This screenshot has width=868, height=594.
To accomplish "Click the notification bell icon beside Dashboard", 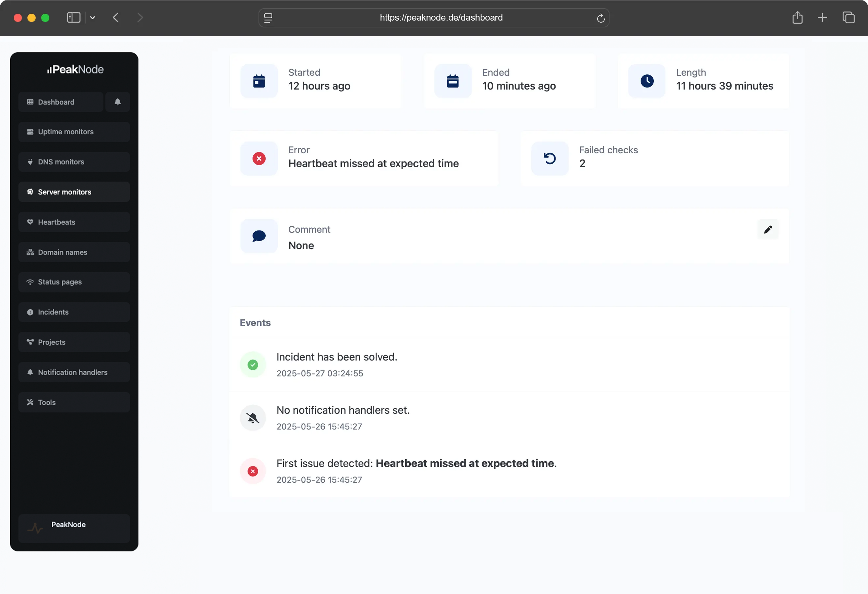I will [117, 102].
